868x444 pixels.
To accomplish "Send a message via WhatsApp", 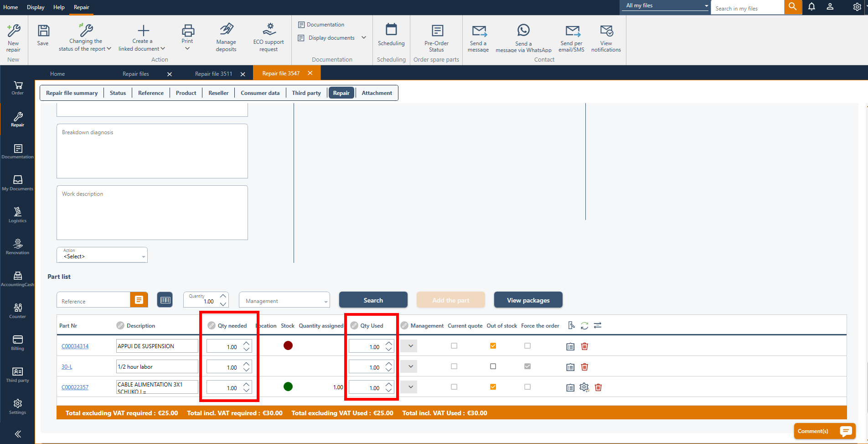I will (523, 38).
